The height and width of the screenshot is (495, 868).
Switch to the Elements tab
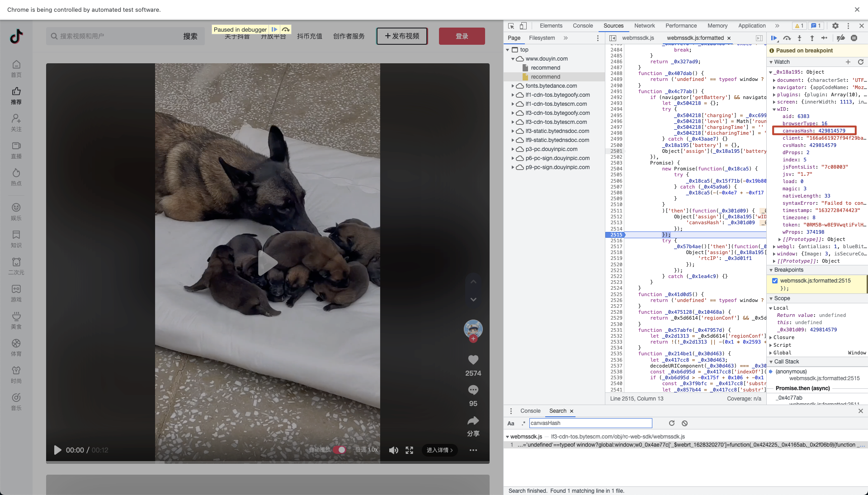(551, 26)
